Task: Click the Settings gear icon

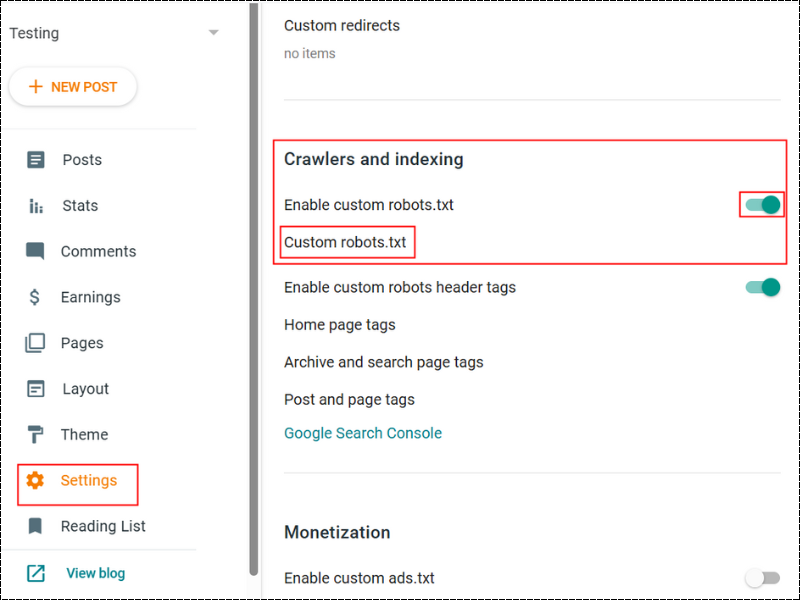Action: click(x=36, y=480)
